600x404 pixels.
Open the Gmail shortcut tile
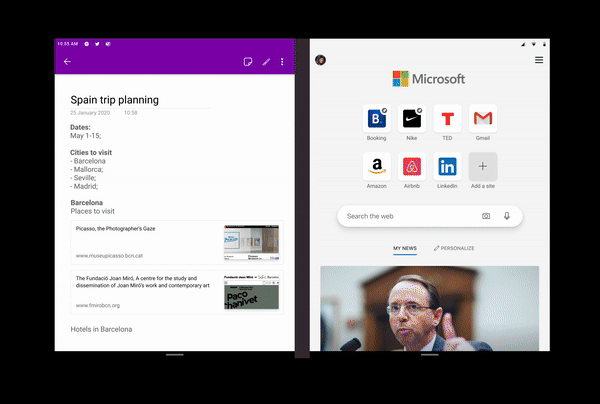point(483,119)
